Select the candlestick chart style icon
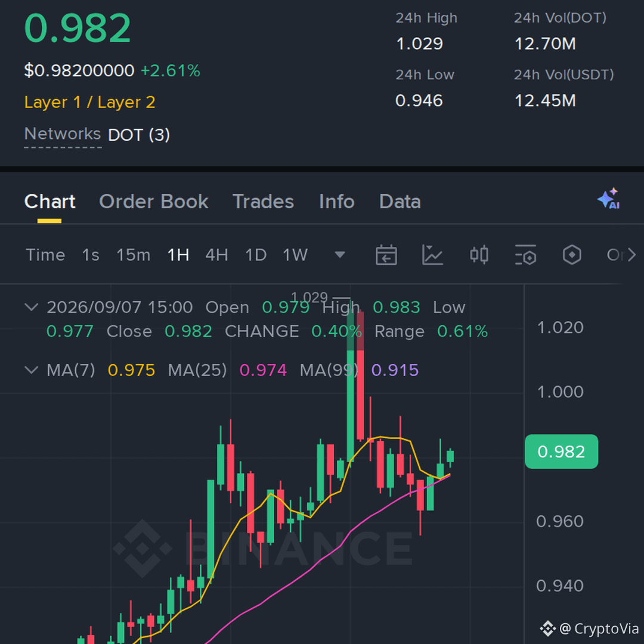 pos(479,255)
